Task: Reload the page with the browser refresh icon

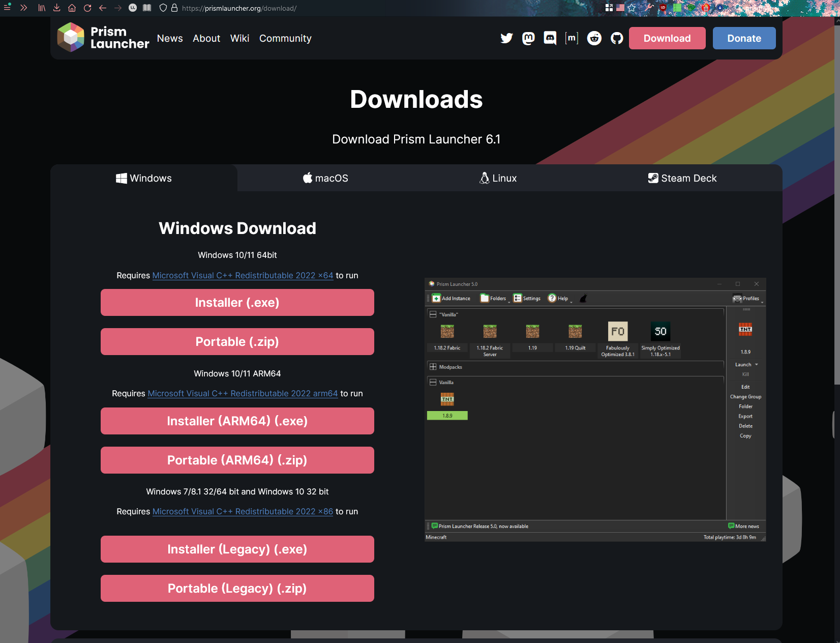Action: tap(87, 8)
